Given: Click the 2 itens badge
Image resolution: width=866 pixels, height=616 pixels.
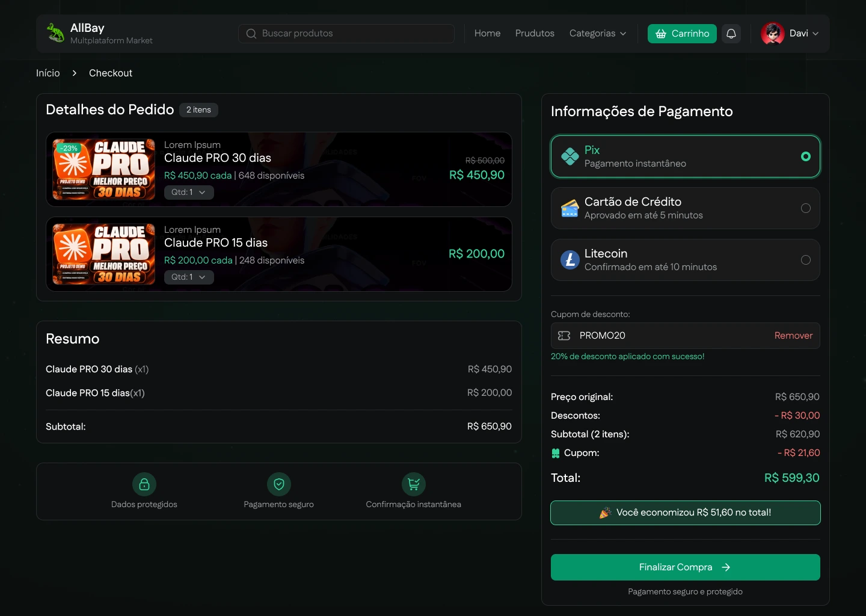Looking at the screenshot, I should coord(198,110).
